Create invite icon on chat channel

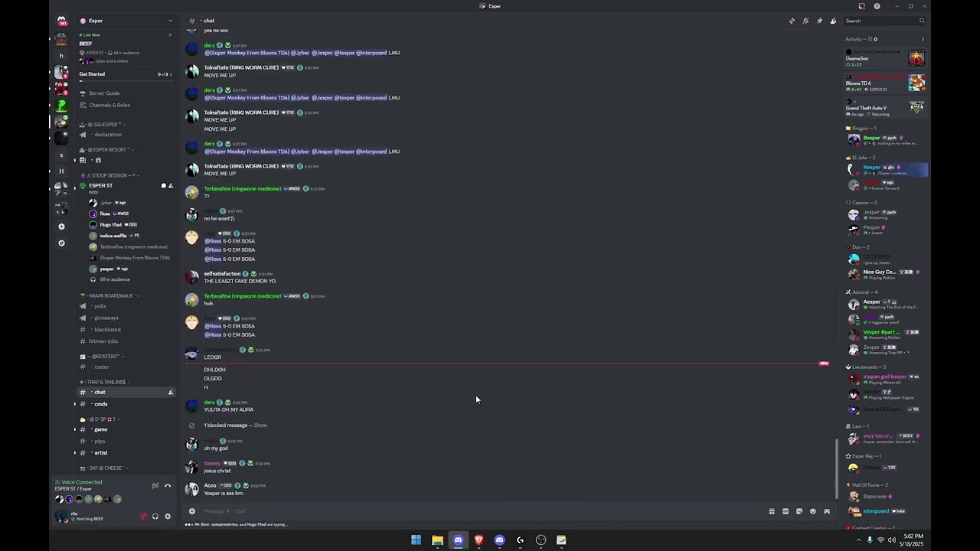tap(171, 393)
